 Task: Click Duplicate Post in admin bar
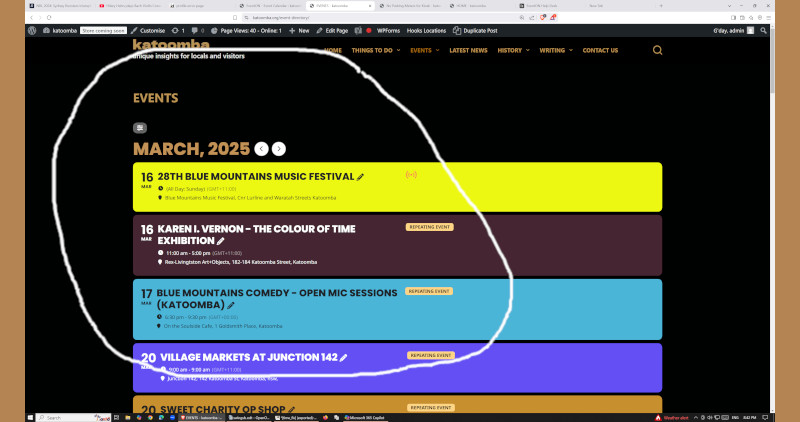[476, 31]
